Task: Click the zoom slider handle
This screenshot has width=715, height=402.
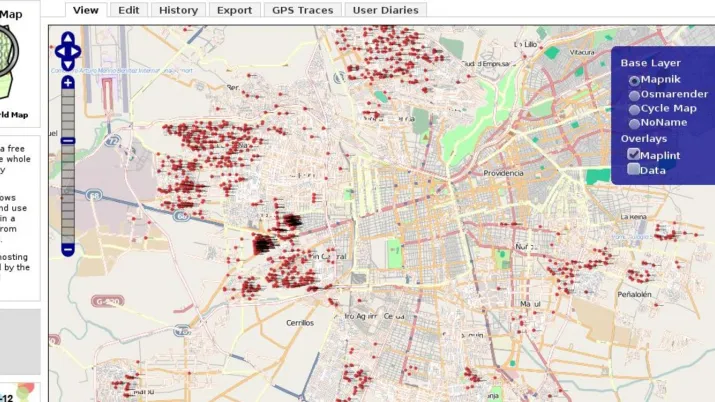Action: pyautogui.click(x=67, y=141)
